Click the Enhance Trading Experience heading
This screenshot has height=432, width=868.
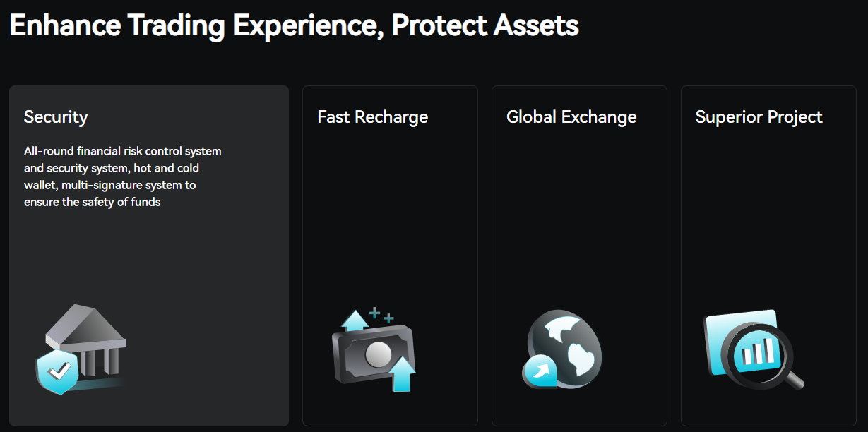coord(294,25)
